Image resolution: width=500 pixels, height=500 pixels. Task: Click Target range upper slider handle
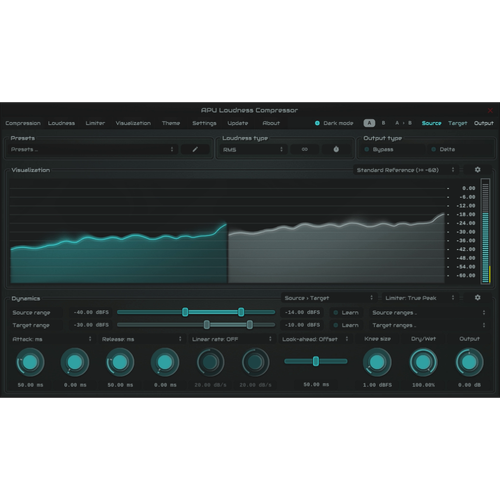tap(250, 325)
